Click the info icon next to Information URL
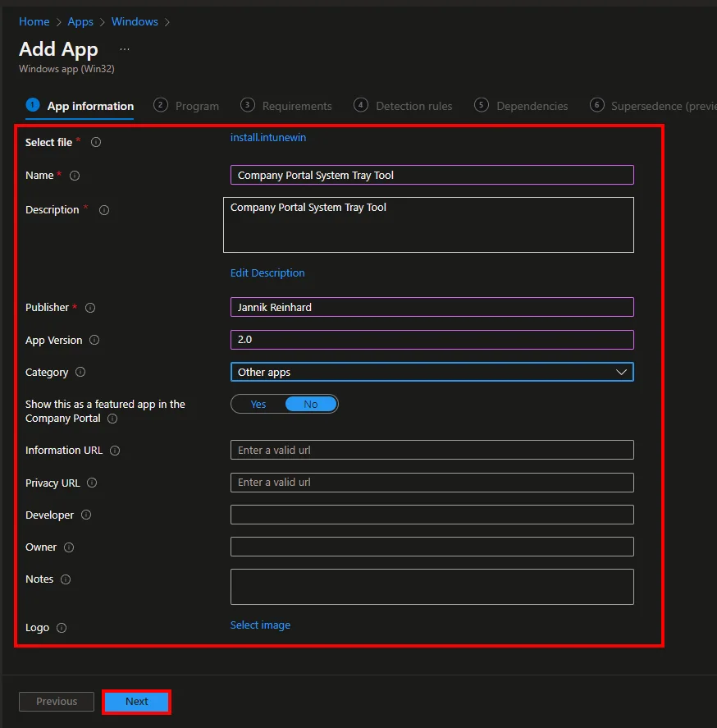 (115, 451)
